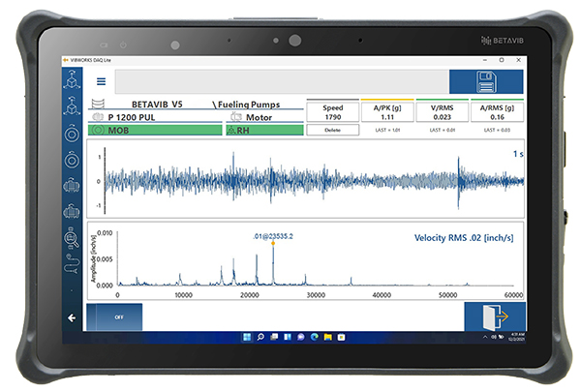581x392 pixels.
Task: Click the database icon beside BETAVIB V5
Action: pos(98,104)
